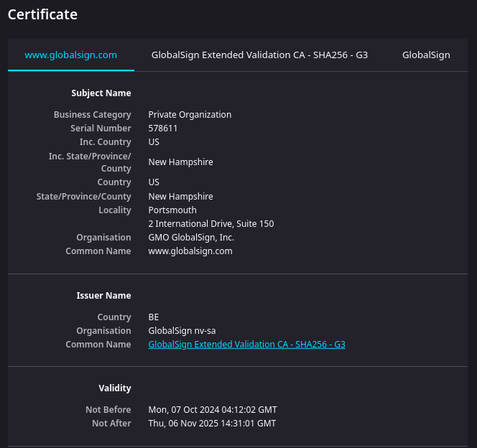Click the Certificate page heading

point(42,14)
